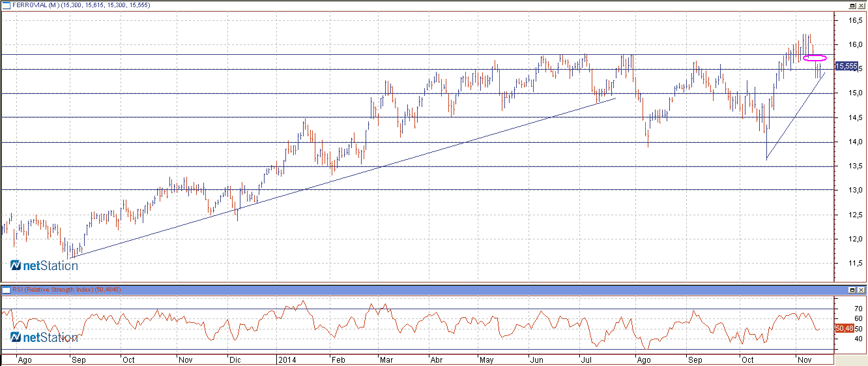Viewport: 868px width, 366px height.
Task: Click the Nov label at axis end
Action: pos(805,359)
